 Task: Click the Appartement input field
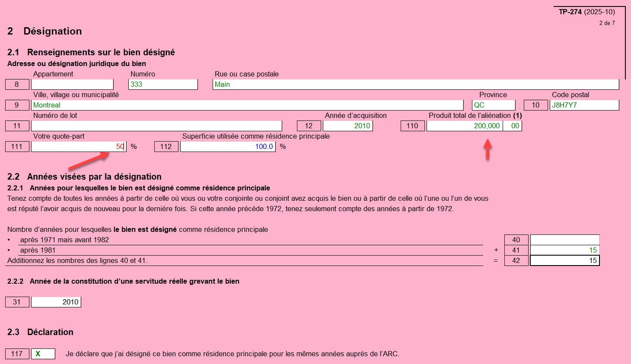tap(72, 84)
